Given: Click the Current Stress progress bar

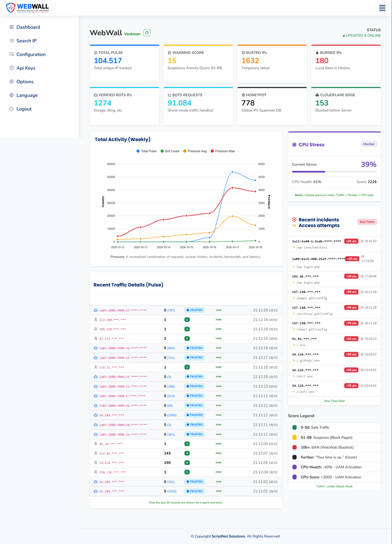Looking at the screenshot, I should pyautogui.click(x=334, y=172).
